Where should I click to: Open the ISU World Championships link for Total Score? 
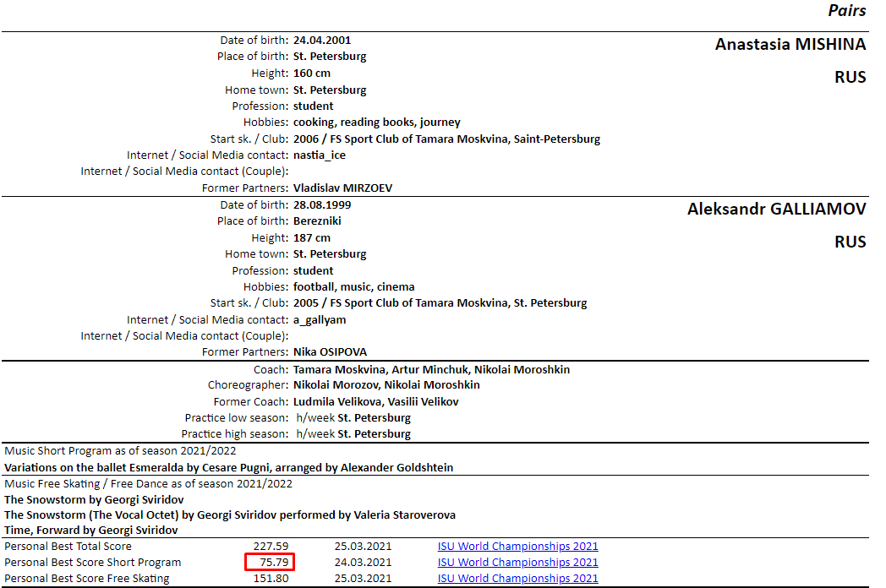517,547
